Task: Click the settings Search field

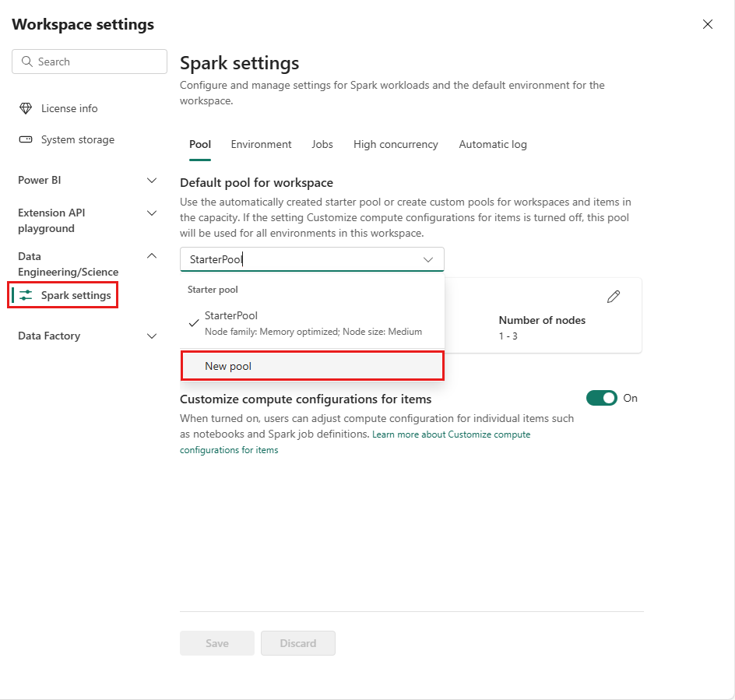Action: [90, 62]
